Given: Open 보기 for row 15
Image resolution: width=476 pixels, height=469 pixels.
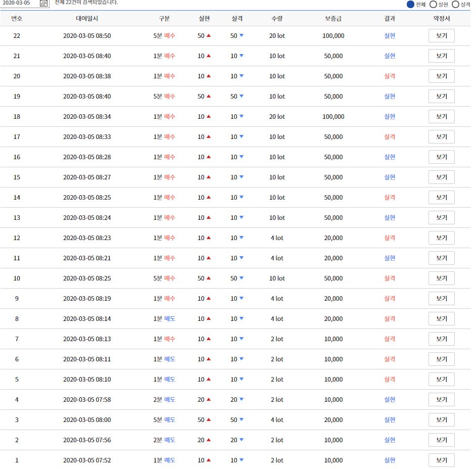Looking at the screenshot, I should [x=442, y=177].
